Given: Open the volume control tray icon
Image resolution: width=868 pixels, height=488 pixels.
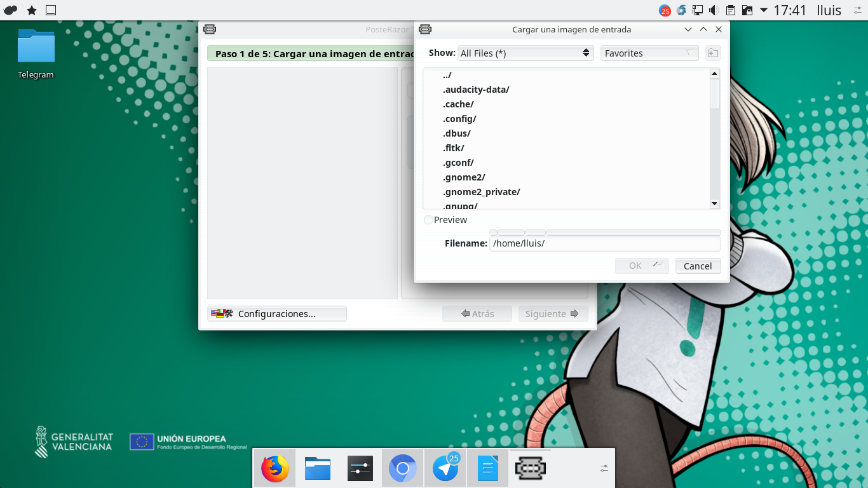Looking at the screenshot, I should [714, 10].
